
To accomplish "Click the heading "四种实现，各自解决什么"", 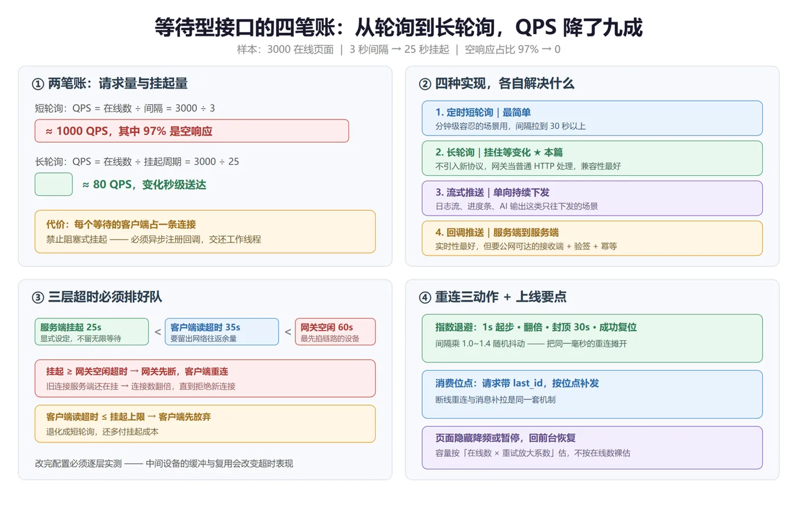I will (504, 84).
